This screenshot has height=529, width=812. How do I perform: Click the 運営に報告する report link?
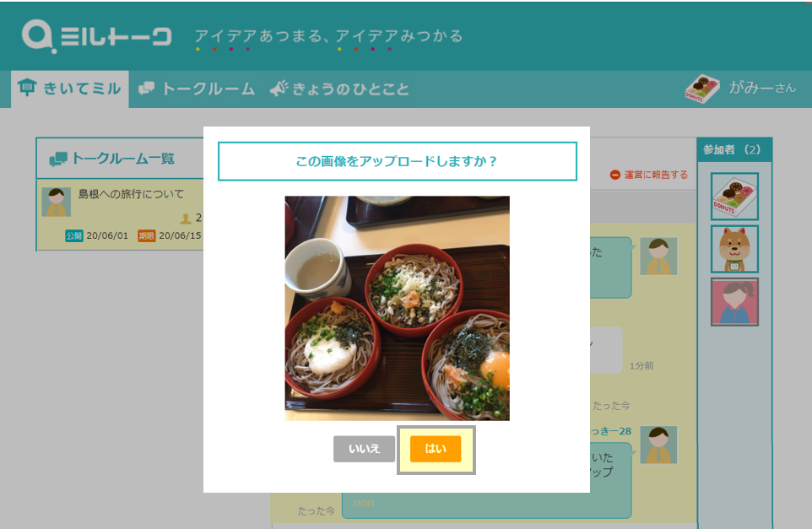(x=648, y=175)
